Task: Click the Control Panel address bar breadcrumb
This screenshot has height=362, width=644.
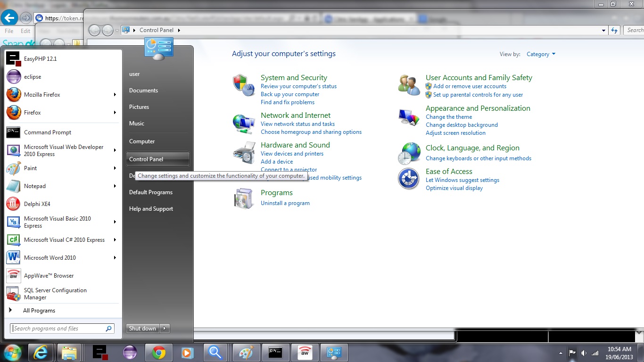Action: 157,30
